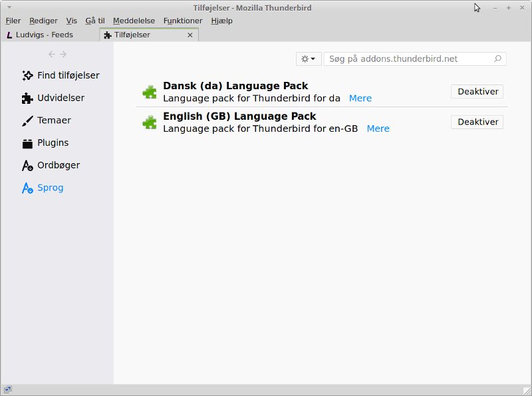The width and height of the screenshot is (532, 396).
Task: Click the Find tilføjelser sparkle icon
Action: coord(27,75)
